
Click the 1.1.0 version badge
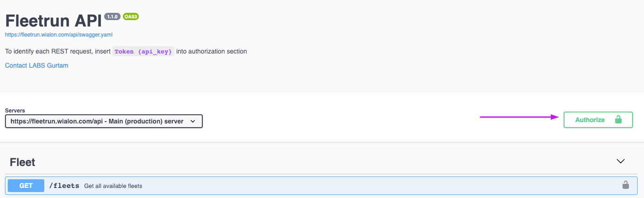[x=112, y=16]
